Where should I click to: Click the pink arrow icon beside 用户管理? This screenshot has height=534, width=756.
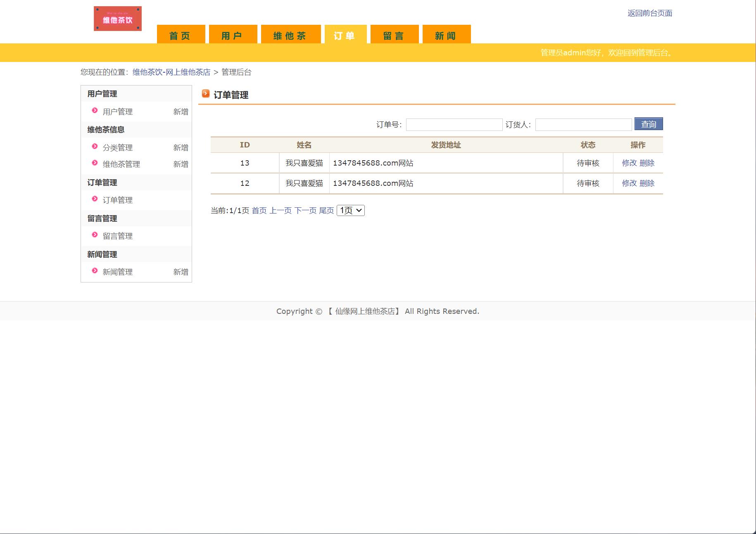(94, 112)
